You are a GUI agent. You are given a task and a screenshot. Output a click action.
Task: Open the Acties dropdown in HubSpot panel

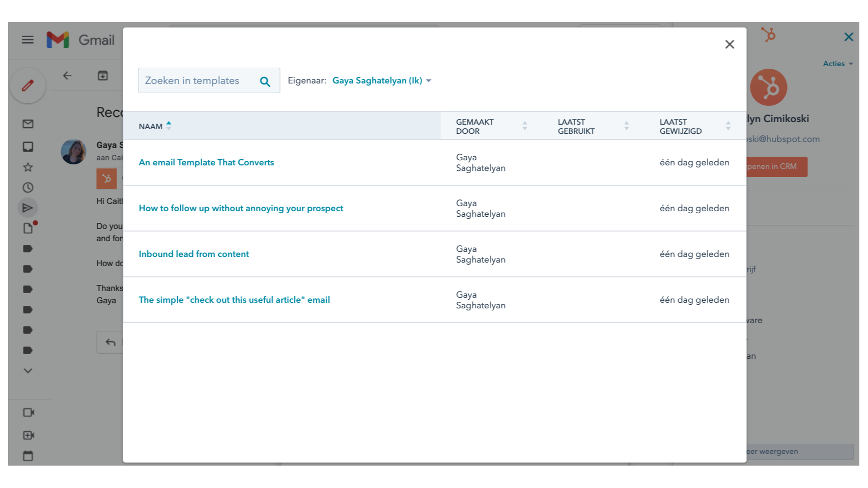pos(838,64)
